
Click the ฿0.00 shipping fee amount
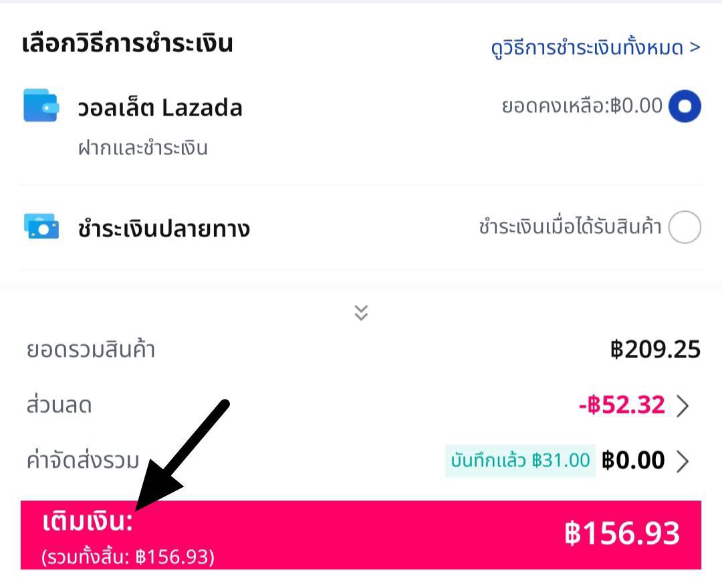tap(633, 460)
